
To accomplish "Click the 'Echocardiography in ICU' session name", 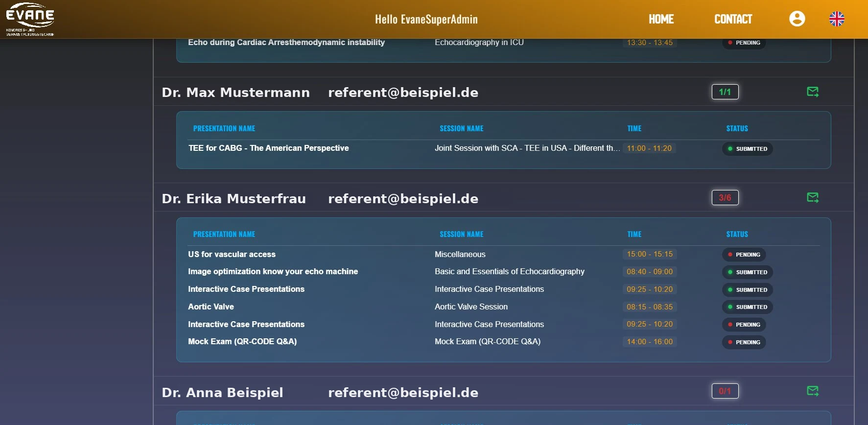I will pyautogui.click(x=479, y=43).
